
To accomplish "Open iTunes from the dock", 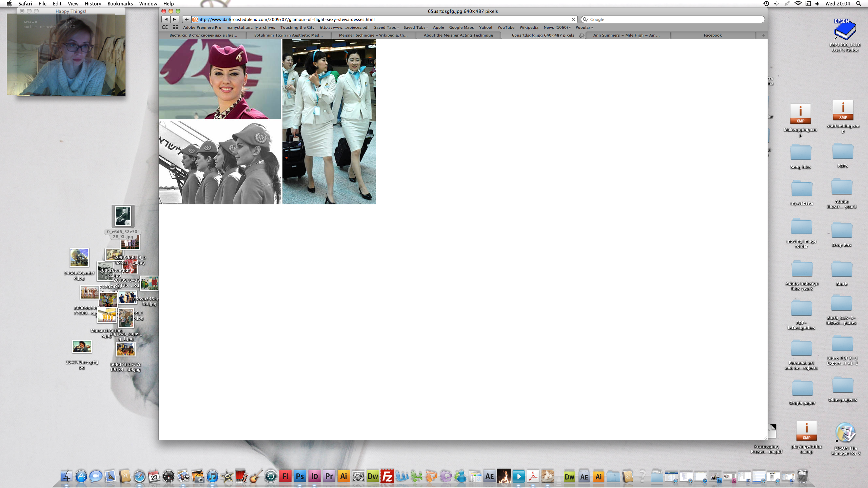I will coord(212,476).
